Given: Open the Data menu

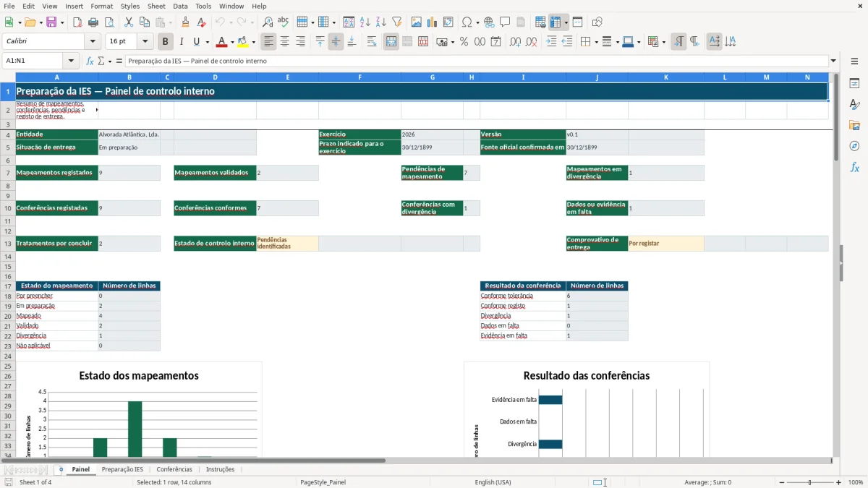Looking at the screenshot, I should pyautogui.click(x=180, y=6).
